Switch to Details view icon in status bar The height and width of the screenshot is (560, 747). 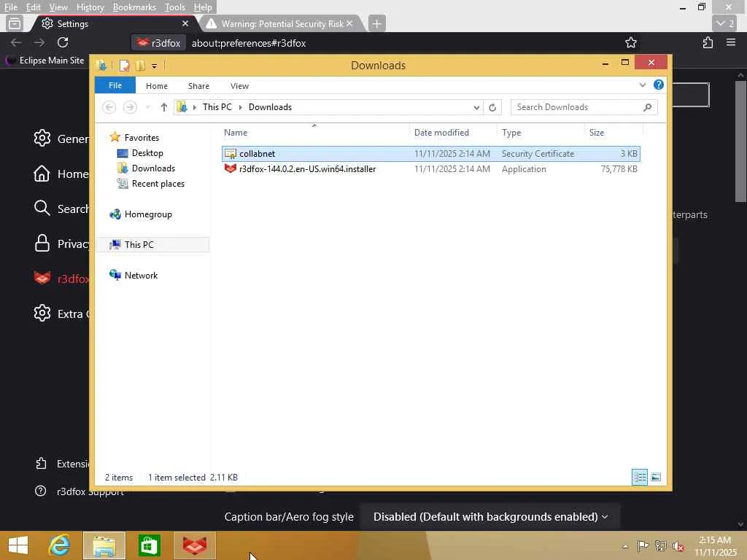[639, 477]
